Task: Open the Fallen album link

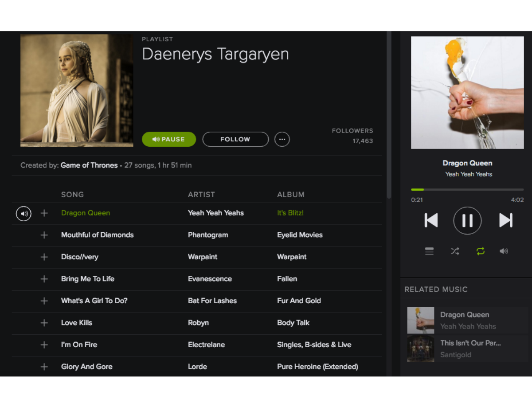Action: [x=287, y=279]
